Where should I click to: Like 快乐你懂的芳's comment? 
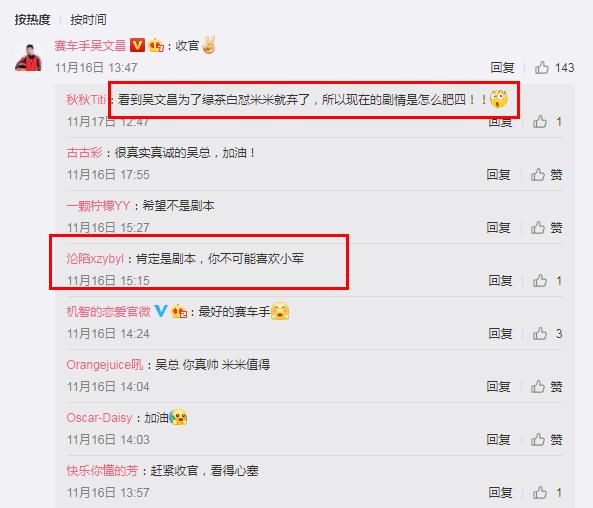click(540, 492)
